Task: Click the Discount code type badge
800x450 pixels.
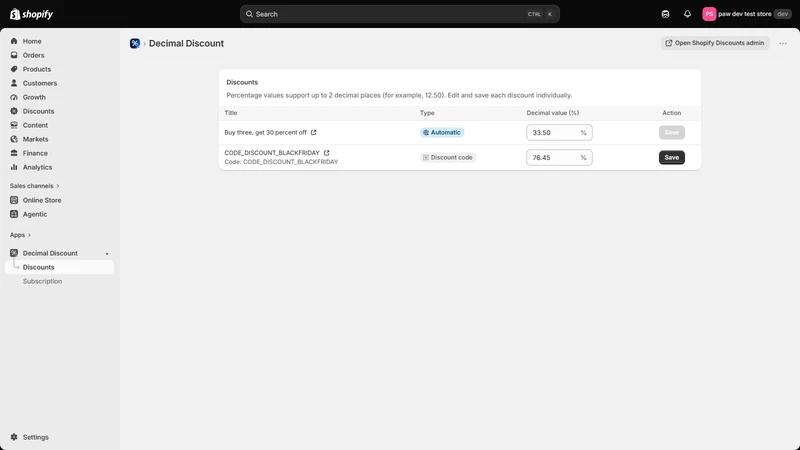Action: tap(447, 157)
